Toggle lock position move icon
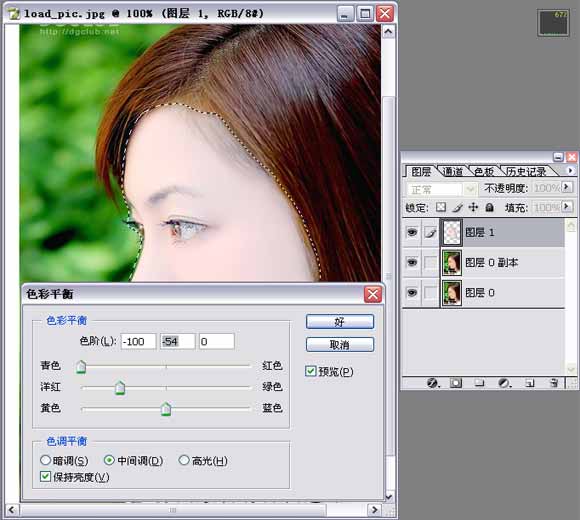The width and height of the screenshot is (580, 520). (x=473, y=207)
